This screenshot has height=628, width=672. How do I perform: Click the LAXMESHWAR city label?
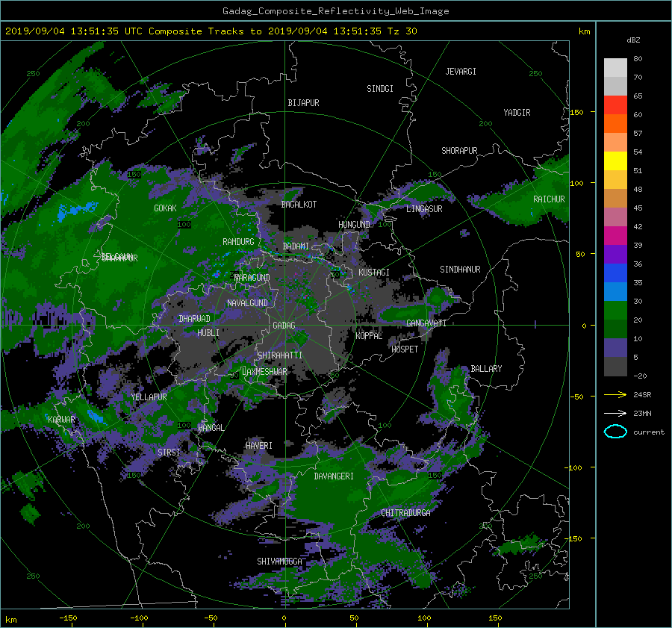tap(264, 372)
